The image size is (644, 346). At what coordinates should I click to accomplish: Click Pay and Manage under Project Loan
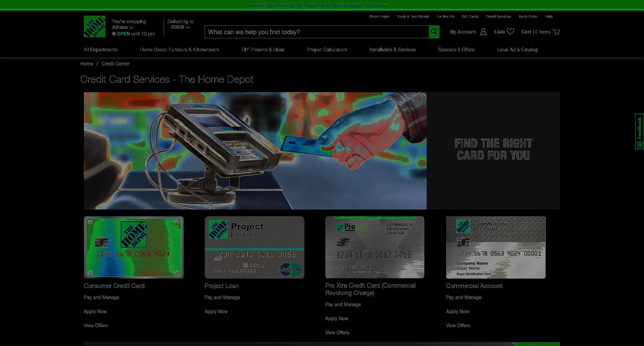pyautogui.click(x=222, y=297)
